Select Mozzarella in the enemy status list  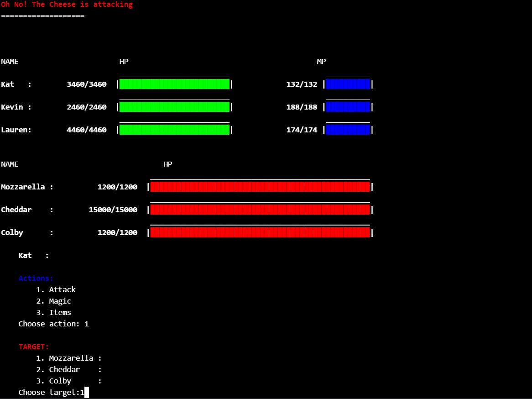click(23, 187)
